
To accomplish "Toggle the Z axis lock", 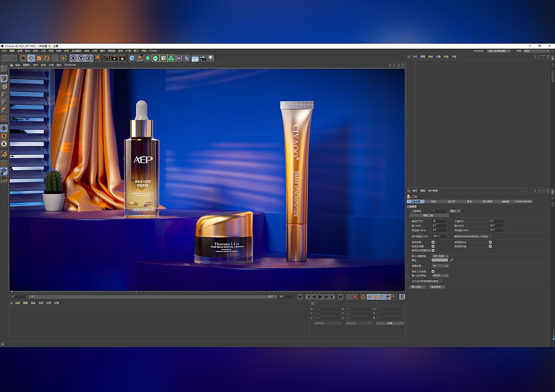I will [x=89, y=58].
